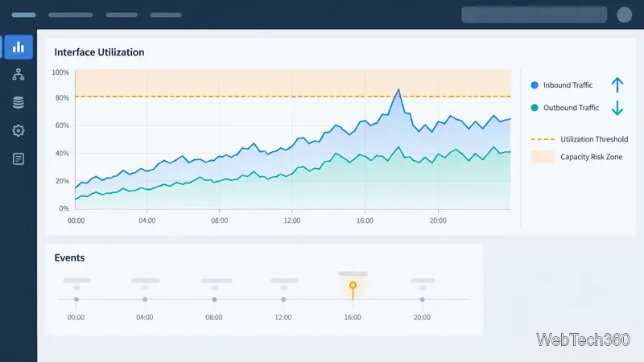Image resolution: width=644 pixels, height=362 pixels.
Task: Click the Events heading
Action: click(x=69, y=257)
